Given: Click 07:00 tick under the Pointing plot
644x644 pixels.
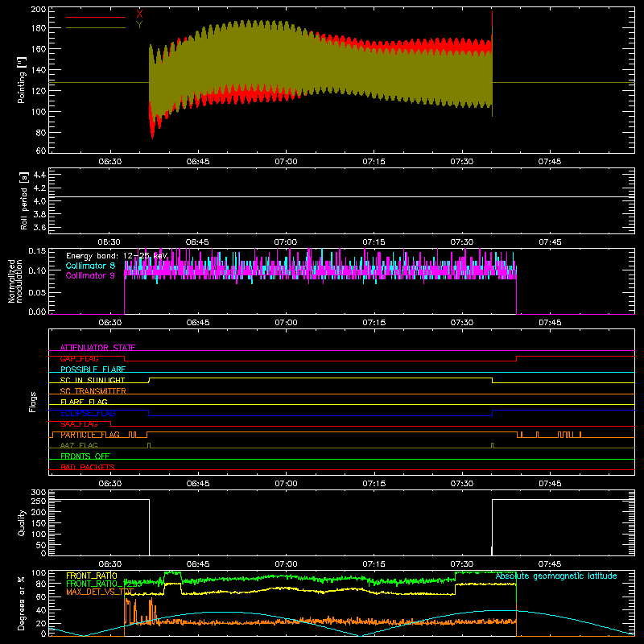Looking at the screenshot, I should [x=286, y=162].
